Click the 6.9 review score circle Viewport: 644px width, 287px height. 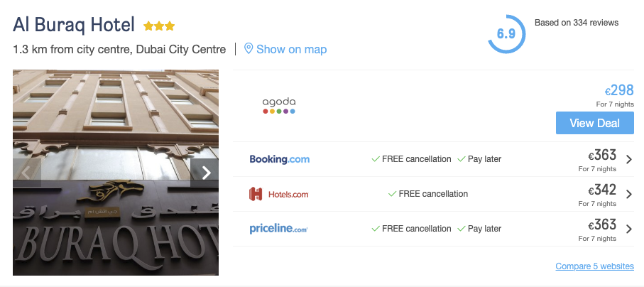506,34
